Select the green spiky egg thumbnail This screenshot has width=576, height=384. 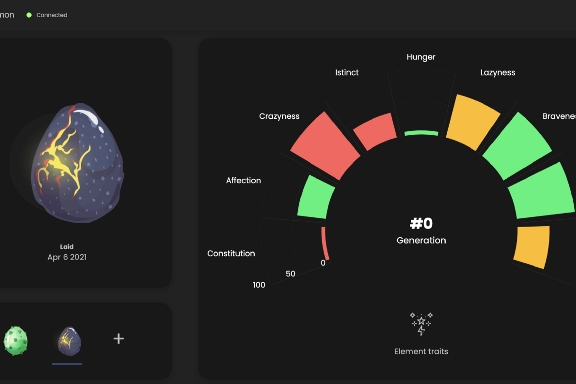[15, 341]
